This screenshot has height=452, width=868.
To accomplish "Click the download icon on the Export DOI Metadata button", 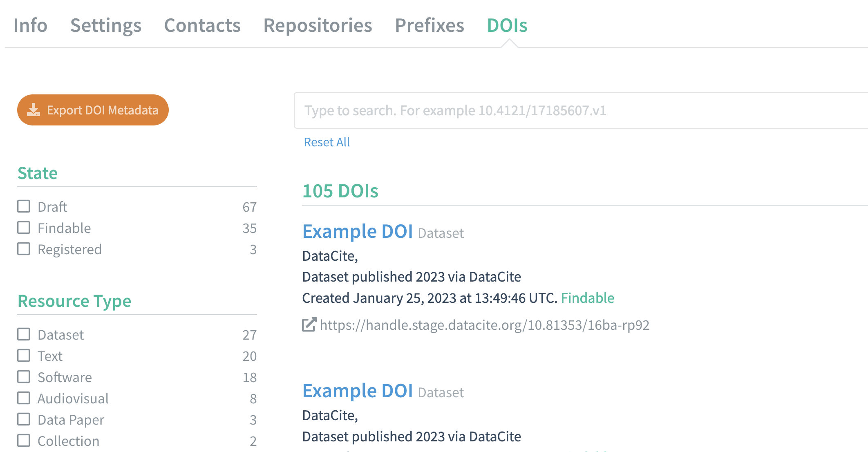I will [34, 110].
